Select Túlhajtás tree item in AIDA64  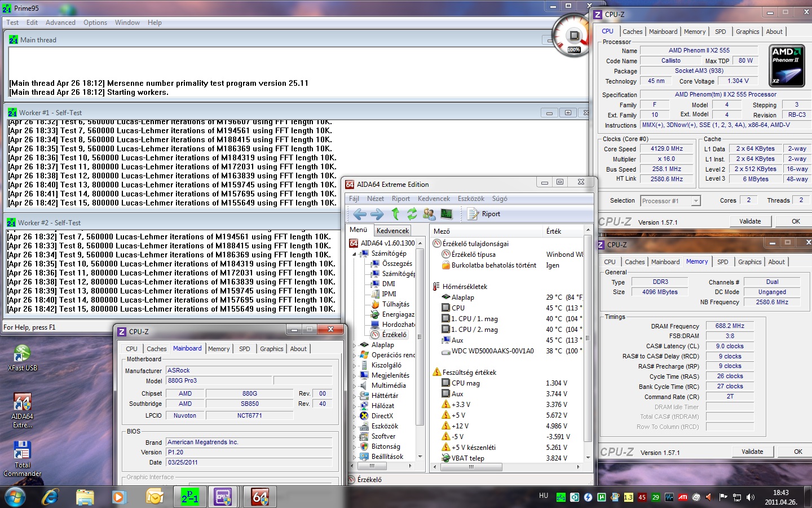click(x=395, y=304)
